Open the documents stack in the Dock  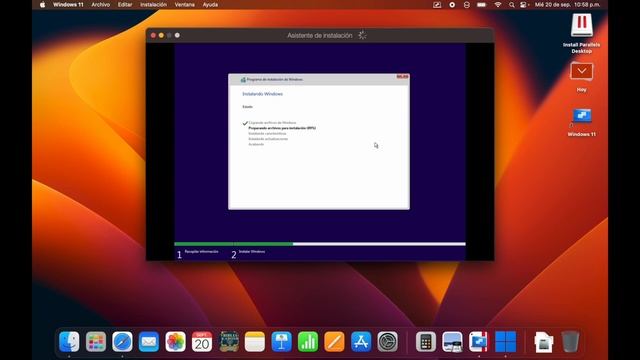(544, 341)
